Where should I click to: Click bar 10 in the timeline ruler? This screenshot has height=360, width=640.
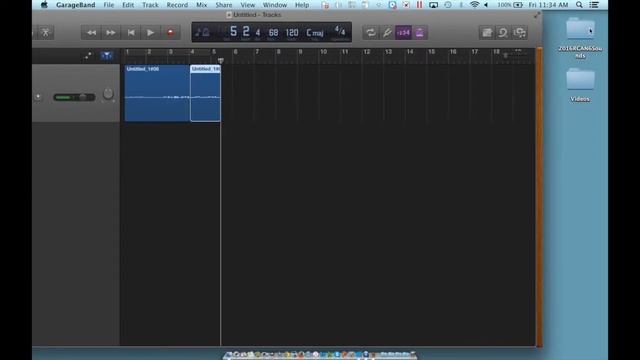click(323, 52)
